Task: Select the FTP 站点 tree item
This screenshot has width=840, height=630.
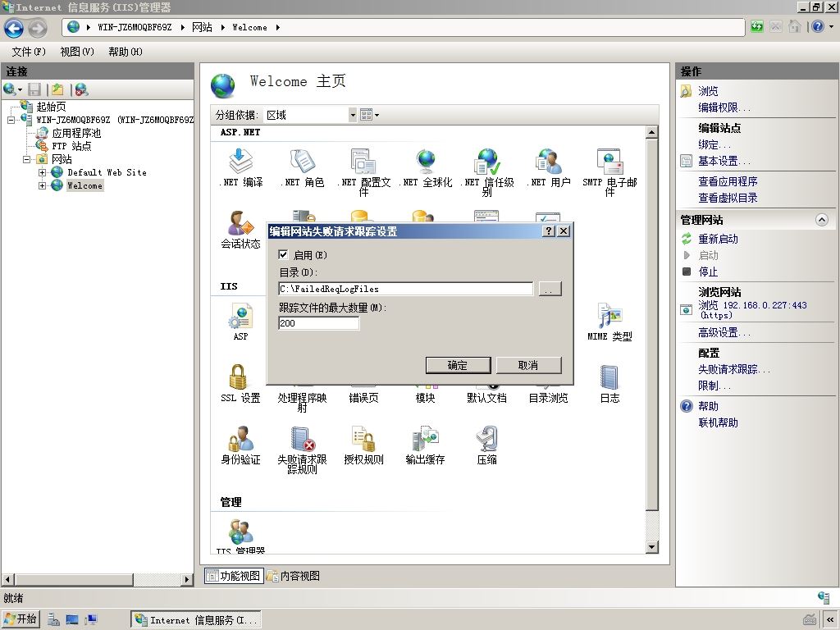Action: coord(71,146)
